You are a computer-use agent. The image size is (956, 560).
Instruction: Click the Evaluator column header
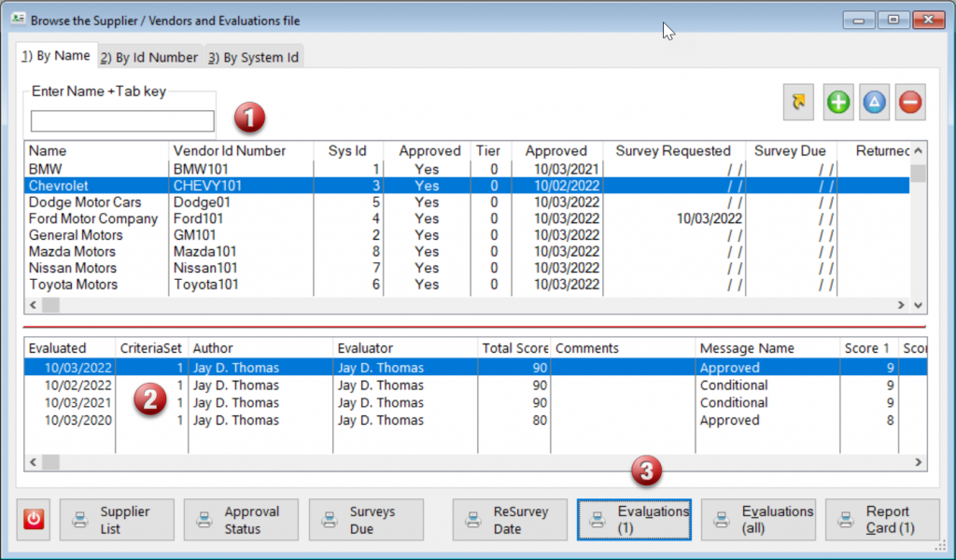pos(405,348)
